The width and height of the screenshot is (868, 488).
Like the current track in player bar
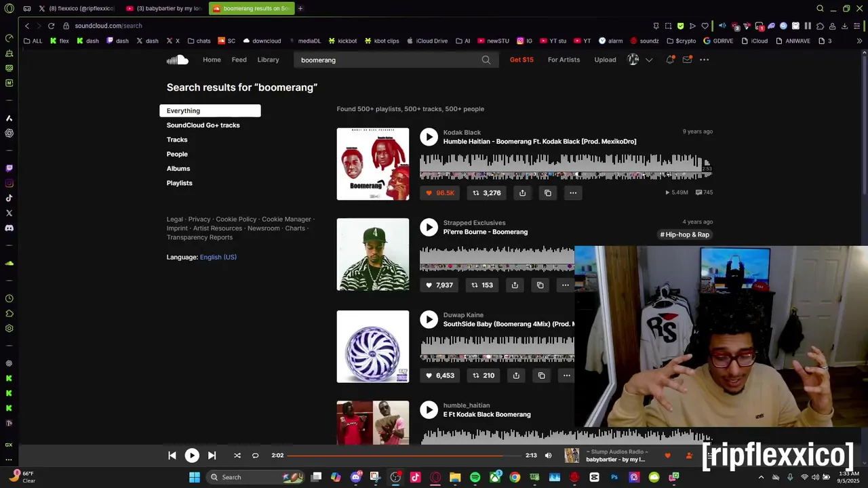coord(667,455)
